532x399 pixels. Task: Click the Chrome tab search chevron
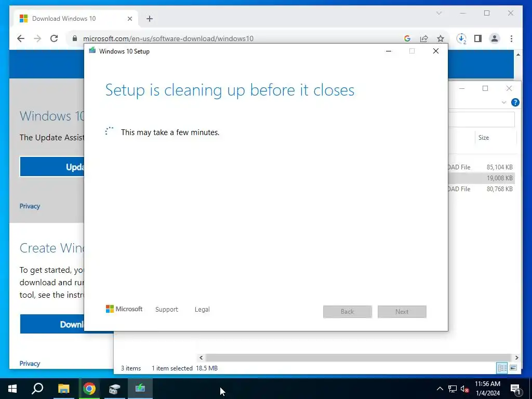tap(438, 13)
